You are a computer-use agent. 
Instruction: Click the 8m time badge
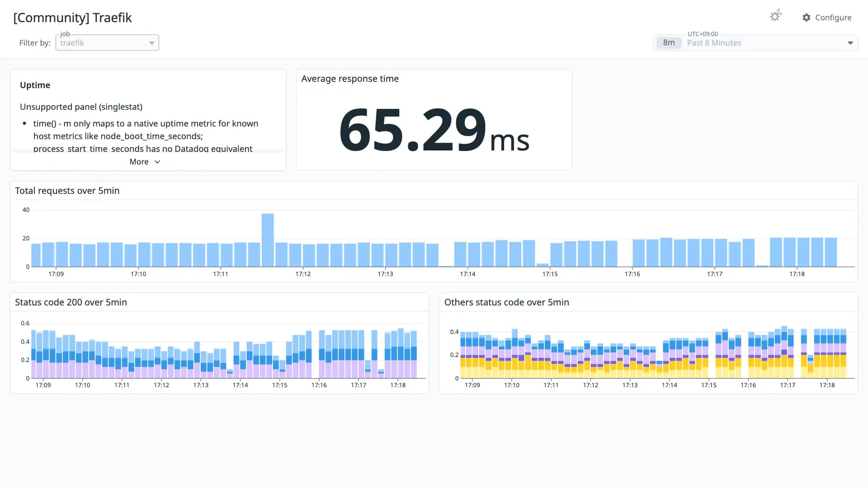(669, 43)
